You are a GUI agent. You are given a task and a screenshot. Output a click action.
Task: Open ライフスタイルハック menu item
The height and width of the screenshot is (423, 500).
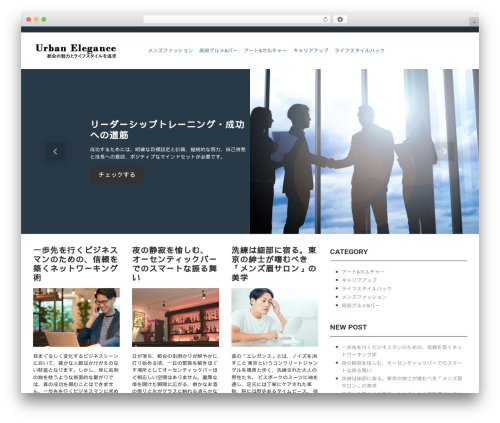359,51
